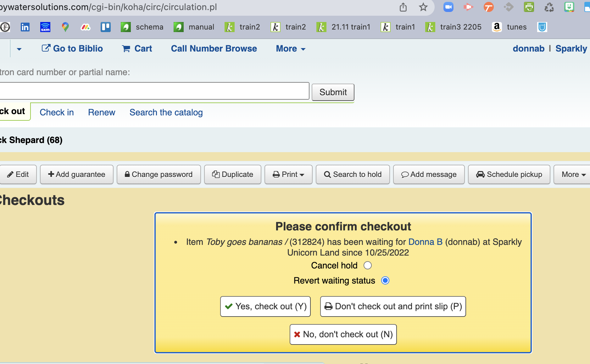Select the Cancel hold radio button
This screenshot has width=590, height=364.
pos(367,266)
